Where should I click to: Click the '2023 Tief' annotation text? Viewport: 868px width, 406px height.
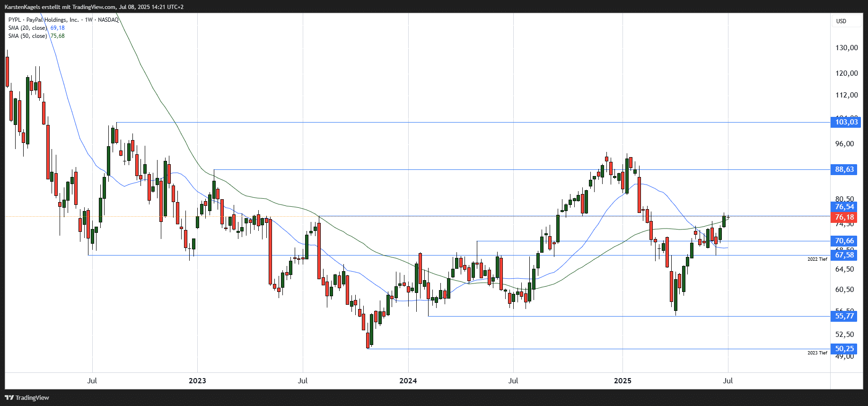point(817,353)
